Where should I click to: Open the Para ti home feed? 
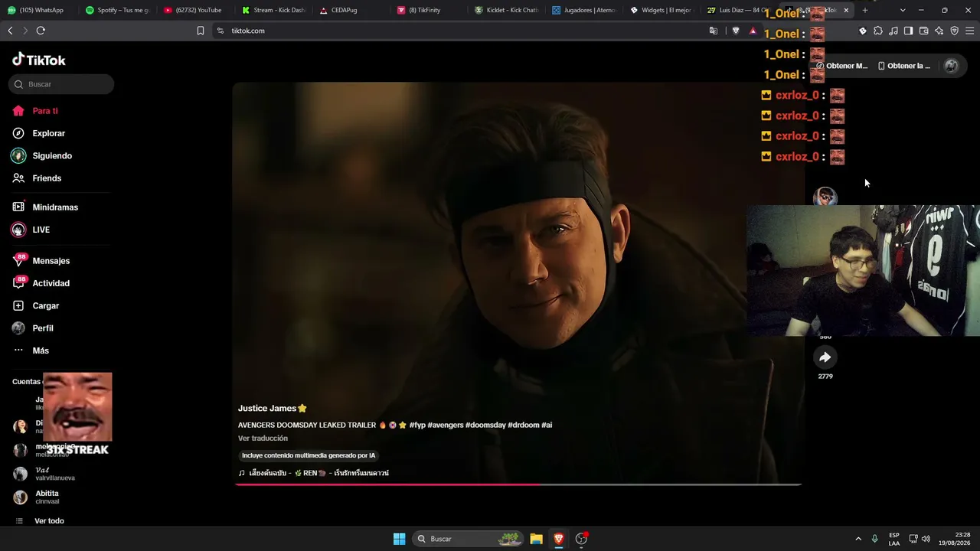(35, 111)
